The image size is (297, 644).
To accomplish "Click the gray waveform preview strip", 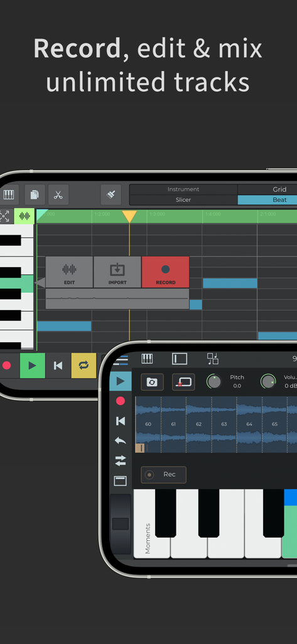I will [x=117, y=299].
